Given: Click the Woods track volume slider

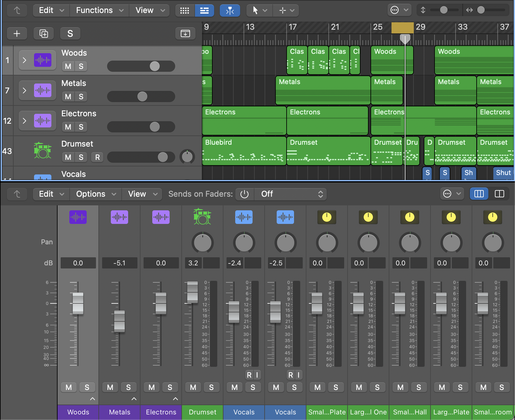Looking at the screenshot, I should coord(141,66).
